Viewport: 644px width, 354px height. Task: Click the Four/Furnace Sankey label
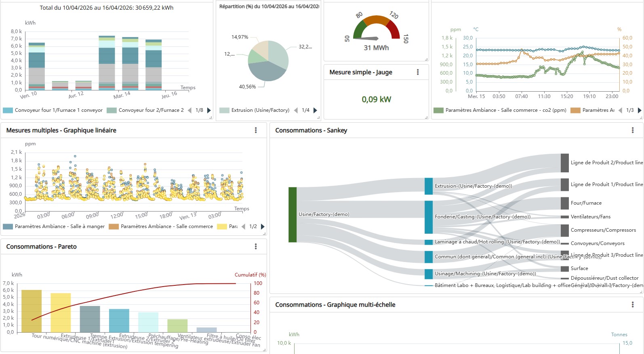pos(586,203)
